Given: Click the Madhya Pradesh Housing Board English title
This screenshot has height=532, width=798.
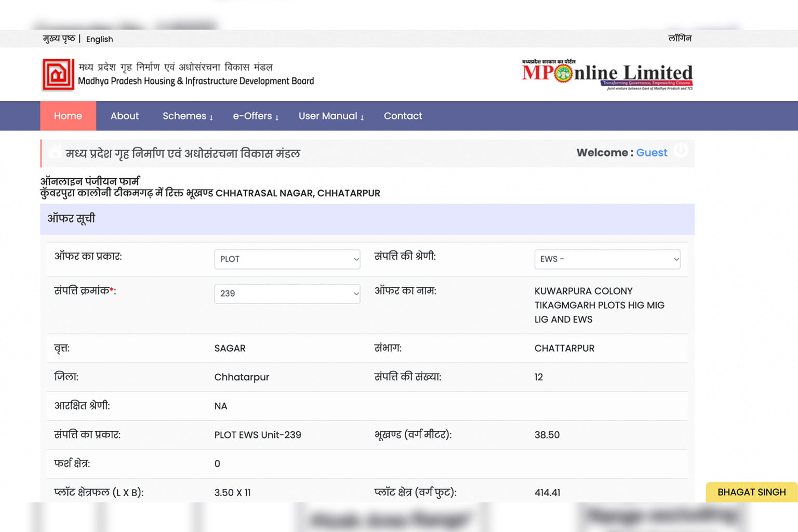Looking at the screenshot, I should (x=196, y=81).
